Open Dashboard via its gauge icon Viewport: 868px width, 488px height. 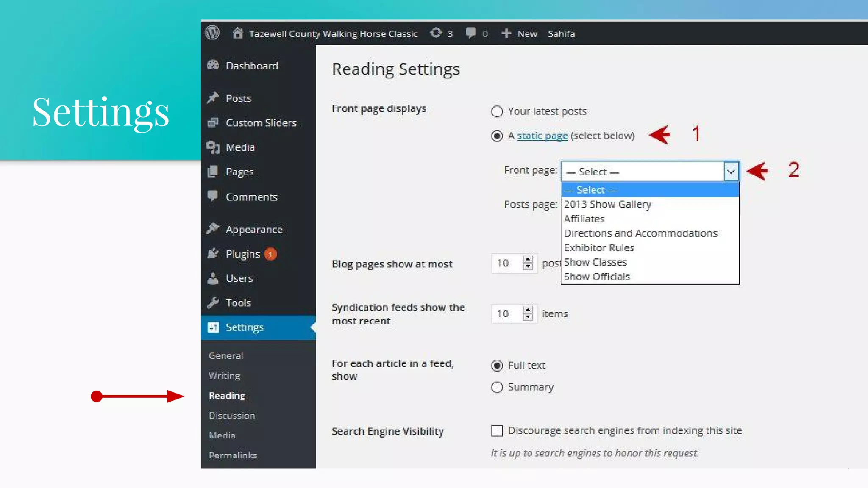pos(213,65)
